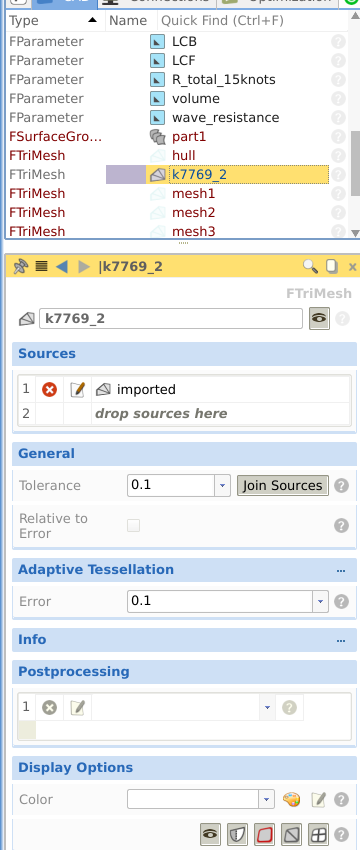Click the copy page icon in editor header
Viewport: 360px width, 850px height.
[331, 266]
